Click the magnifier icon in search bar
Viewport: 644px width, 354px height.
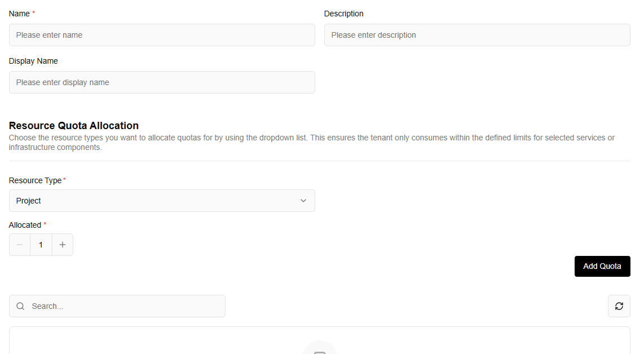20,306
